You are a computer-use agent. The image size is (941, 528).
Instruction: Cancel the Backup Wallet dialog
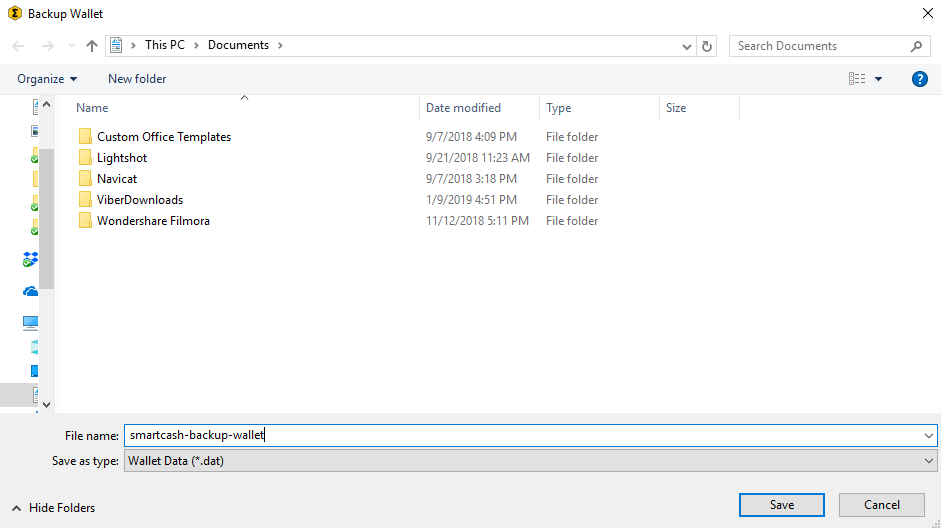coord(882,505)
